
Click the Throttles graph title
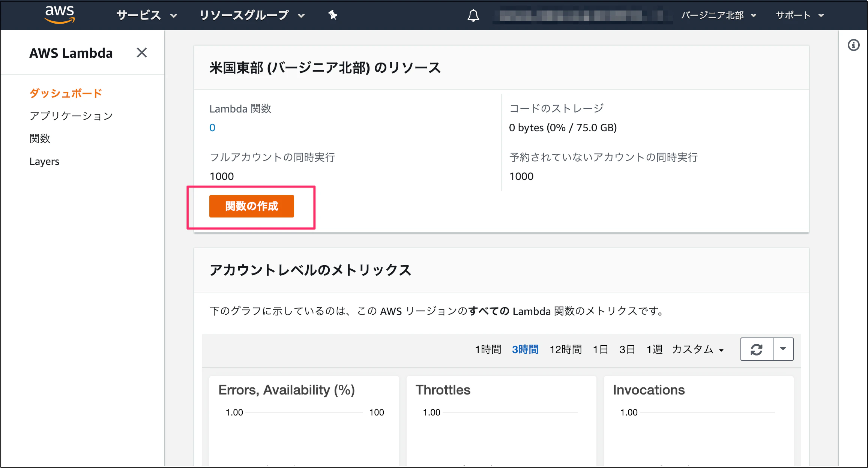443,390
